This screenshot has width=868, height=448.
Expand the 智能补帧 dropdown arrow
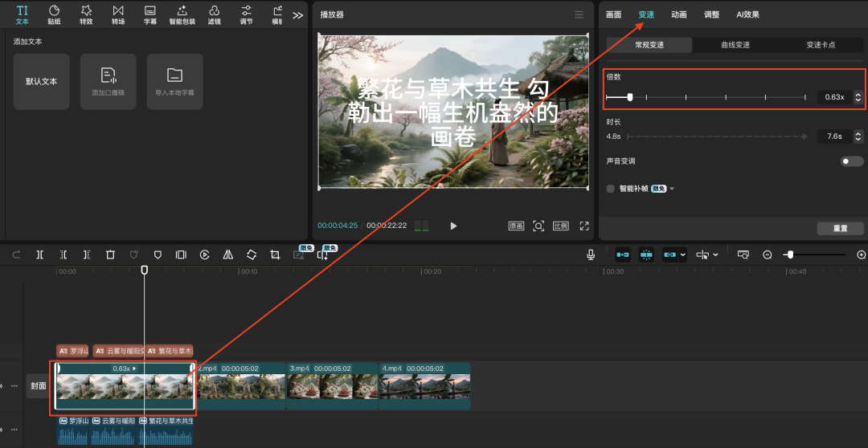[672, 189]
